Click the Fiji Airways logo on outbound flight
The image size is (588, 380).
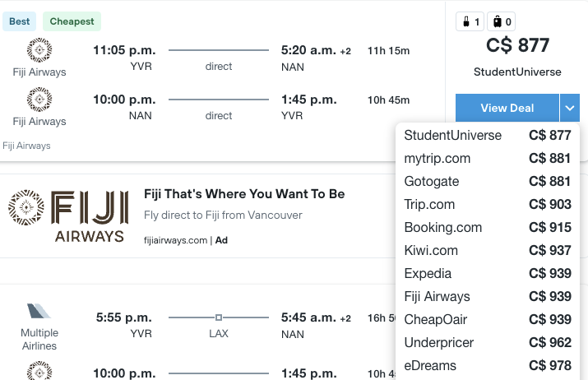point(39,51)
